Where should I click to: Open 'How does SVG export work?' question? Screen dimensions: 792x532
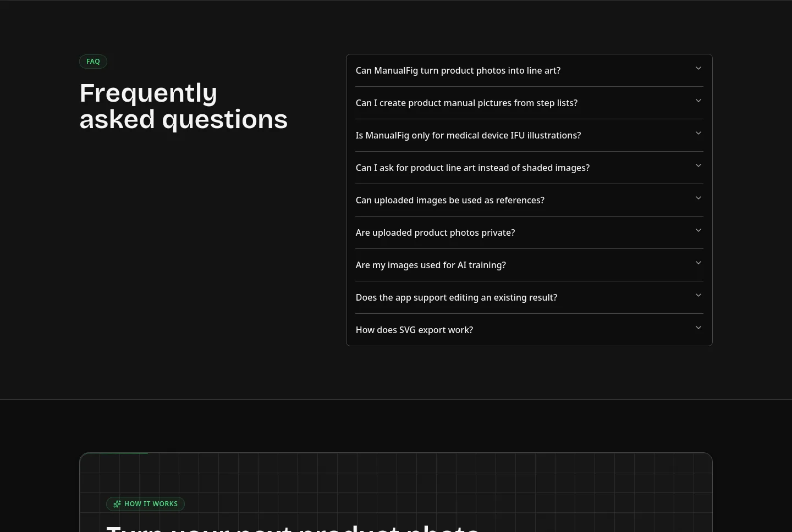[529, 330]
